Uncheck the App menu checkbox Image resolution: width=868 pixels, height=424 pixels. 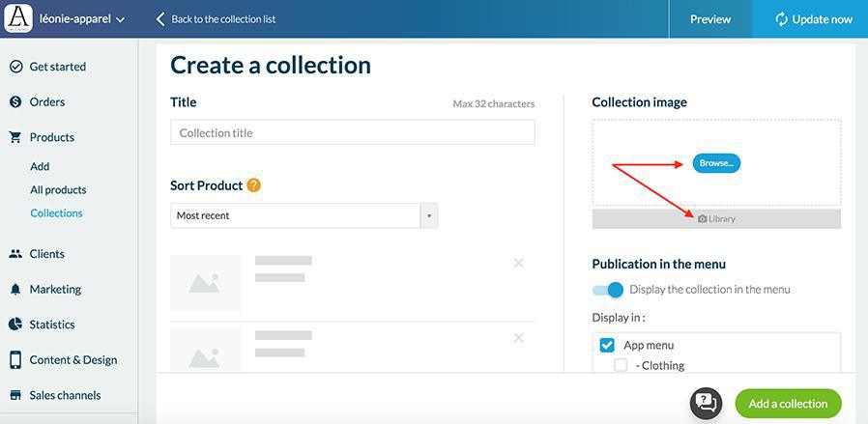(x=607, y=345)
